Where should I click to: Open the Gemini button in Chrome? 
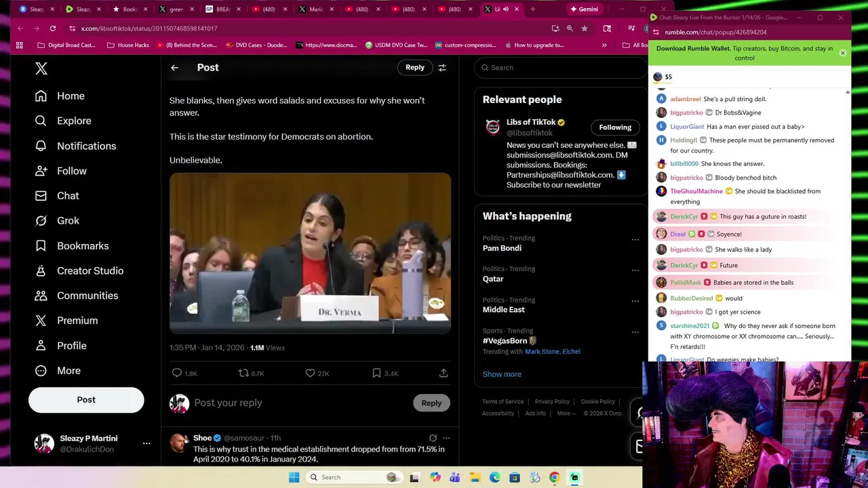(x=584, y=9)
